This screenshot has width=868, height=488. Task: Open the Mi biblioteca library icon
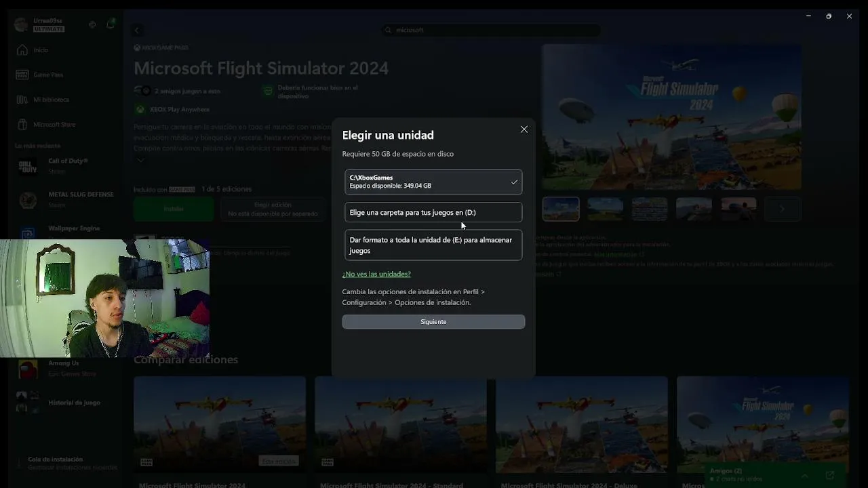pyautogui.click(x=22, y=100)
